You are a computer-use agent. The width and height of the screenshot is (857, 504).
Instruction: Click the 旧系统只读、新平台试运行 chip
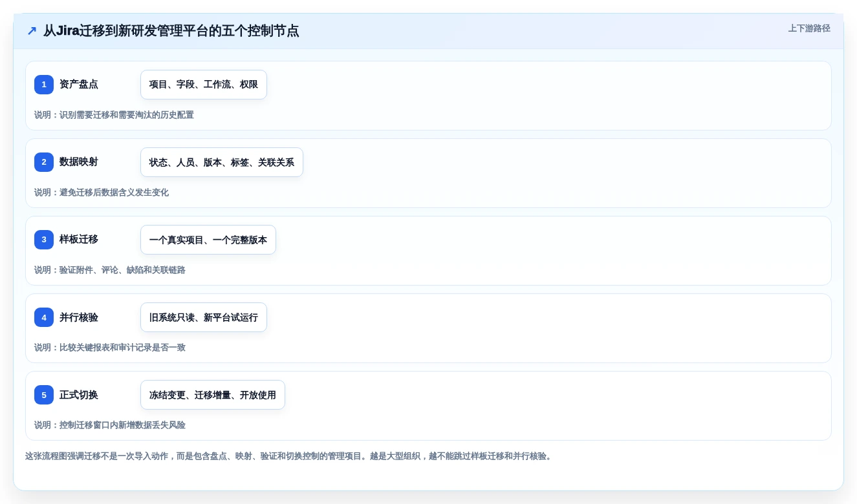point(204,317)
